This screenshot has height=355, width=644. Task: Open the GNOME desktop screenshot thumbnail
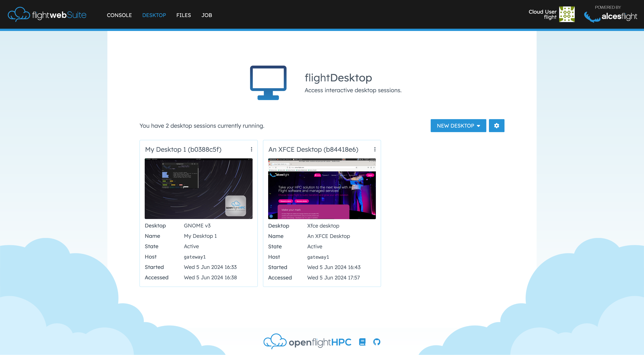tap(199, 189)
